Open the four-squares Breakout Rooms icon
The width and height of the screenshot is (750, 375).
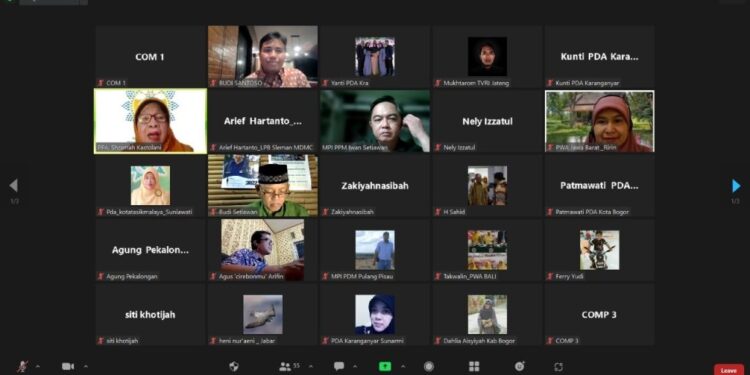point(474,366)
